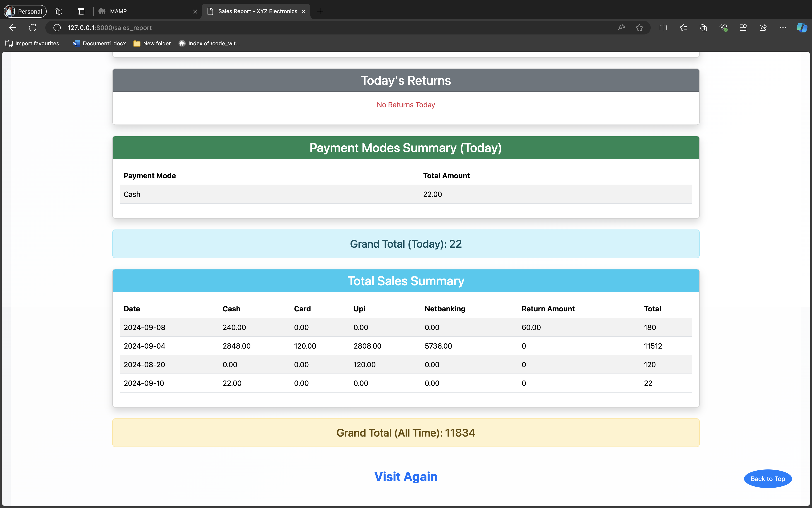Viewport: 812px width, 508px height.
Task: Open split screen icon
Action: tap(663, 27)
